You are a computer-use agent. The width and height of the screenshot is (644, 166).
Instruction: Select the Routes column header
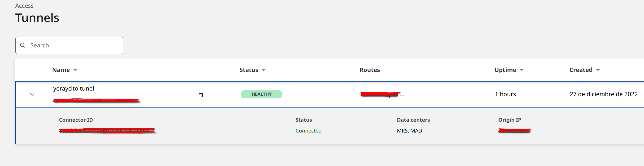coord(370,70)
